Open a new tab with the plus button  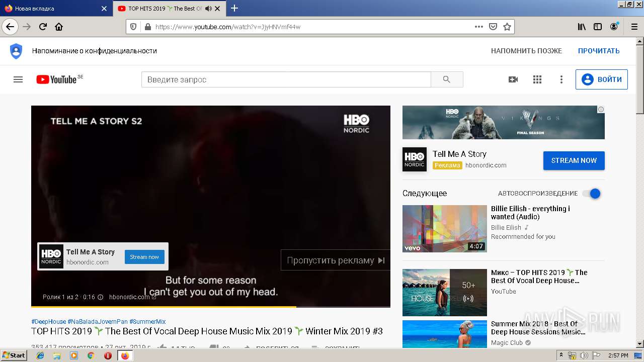[x=234, y=8]
